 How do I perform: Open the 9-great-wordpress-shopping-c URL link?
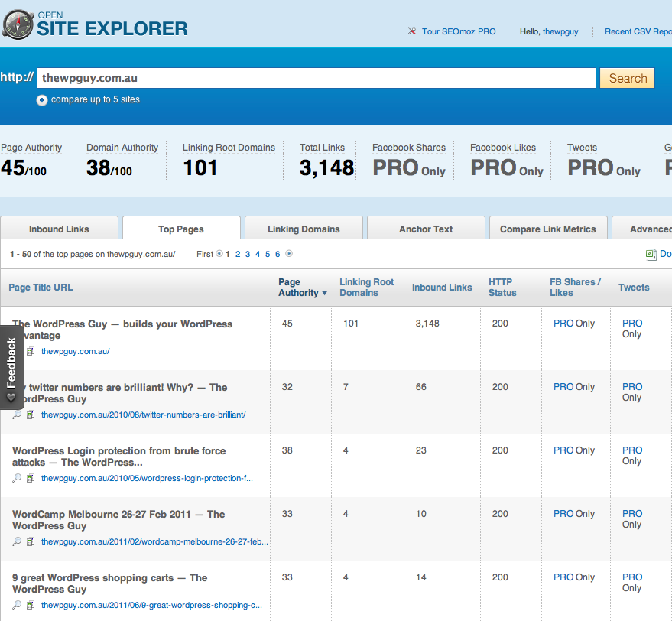tap(151, 605)
